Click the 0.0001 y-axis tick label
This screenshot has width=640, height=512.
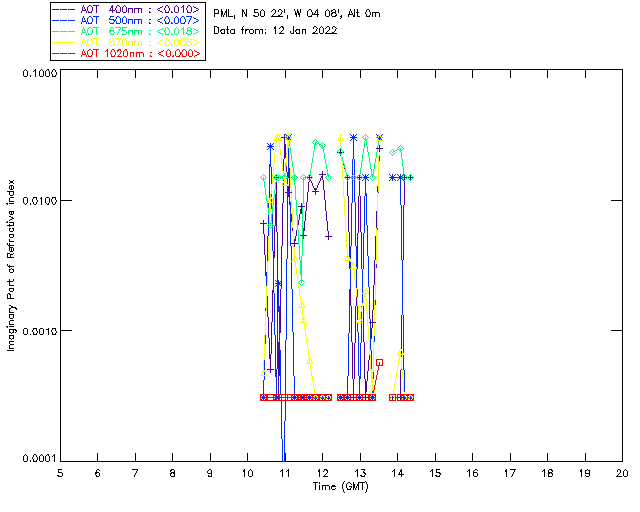(x=37, y=458)
